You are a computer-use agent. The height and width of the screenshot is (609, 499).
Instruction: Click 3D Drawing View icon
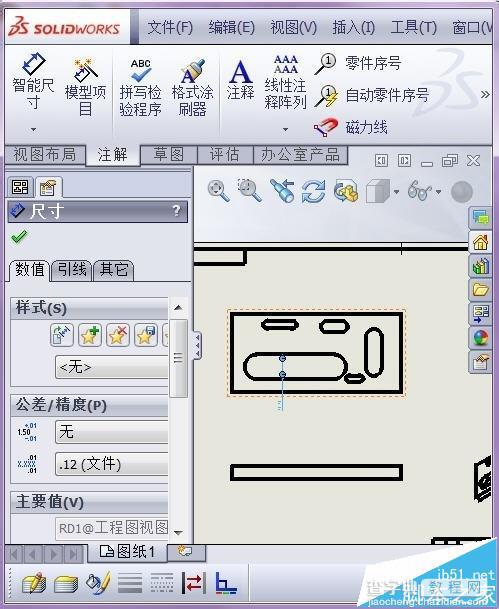pyautogui.click(x=346, y=191)
